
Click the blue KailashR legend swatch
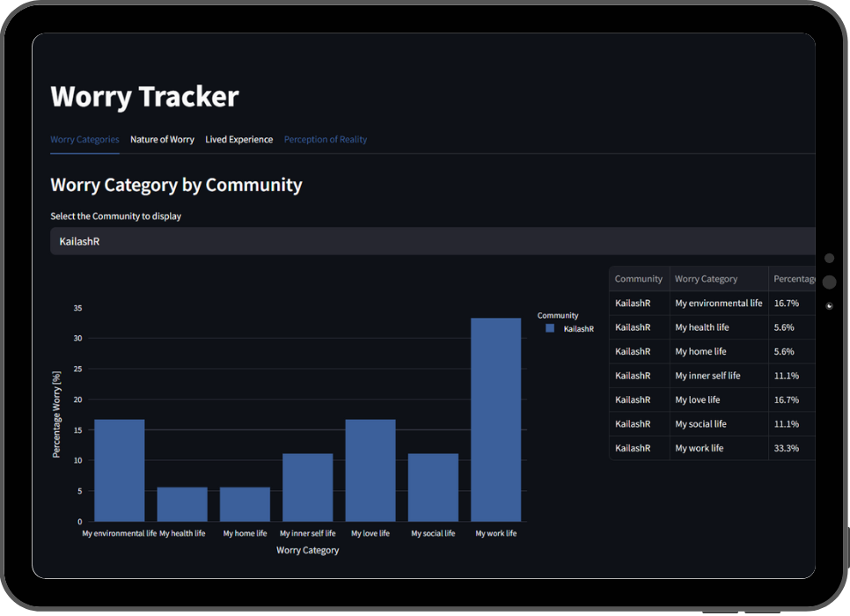point(550,328)
